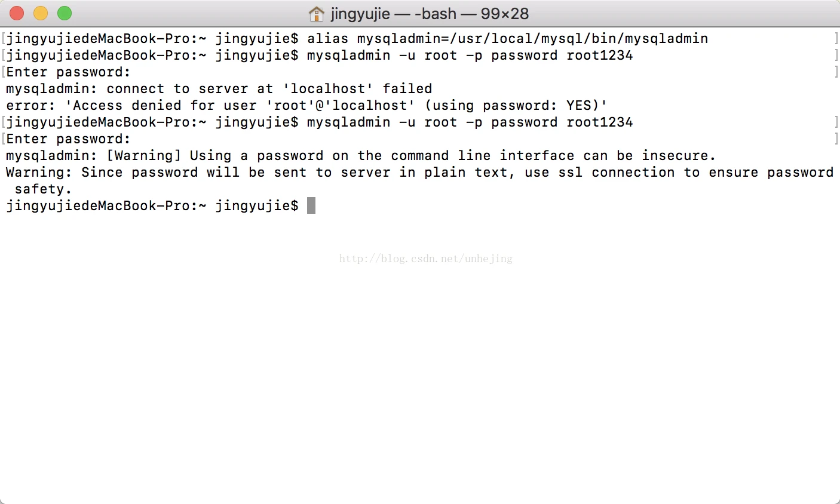Screen dimensions: 840x504
Task: Click the second 'Enter password:' prompt line
Action: (68, 139)
